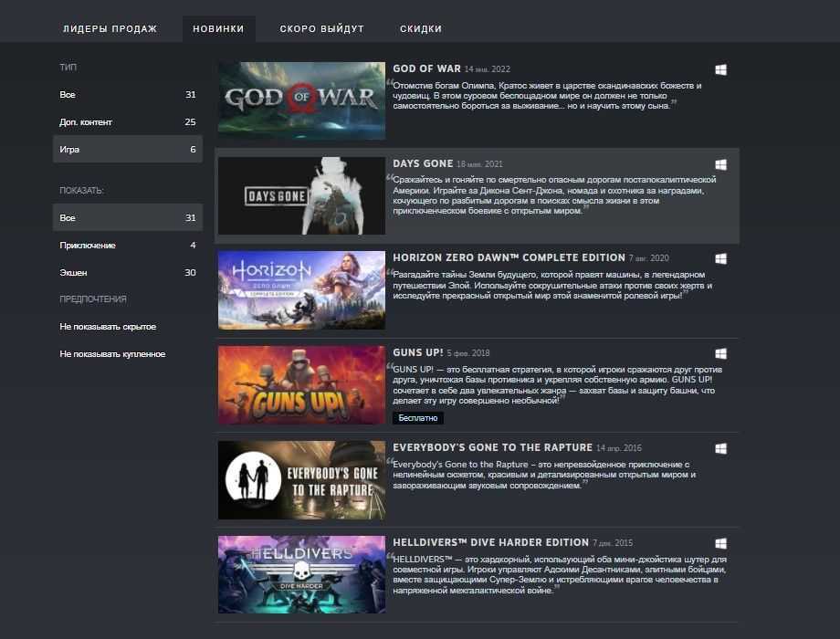Click Guns Up! release date 2018
This screenshot has width=840, height=639.
pyautogui.click(x=468, y=353)
